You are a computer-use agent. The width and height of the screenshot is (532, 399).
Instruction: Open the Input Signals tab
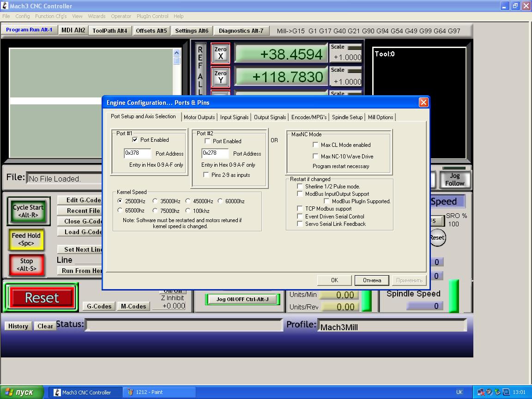click(234, 117)
